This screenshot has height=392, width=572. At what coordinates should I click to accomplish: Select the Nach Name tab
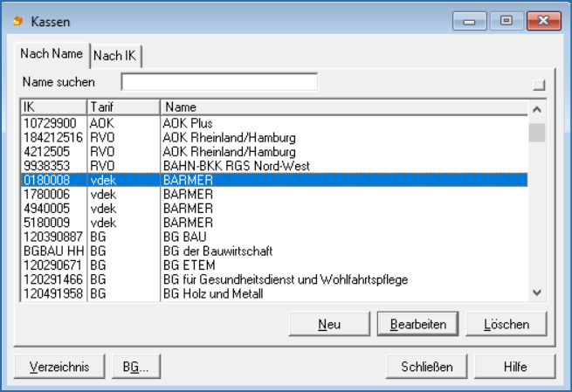[52, 54]
